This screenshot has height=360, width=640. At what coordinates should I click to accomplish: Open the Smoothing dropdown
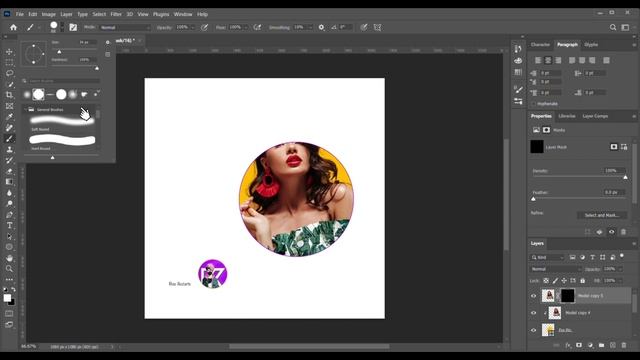tap(310, 27)
